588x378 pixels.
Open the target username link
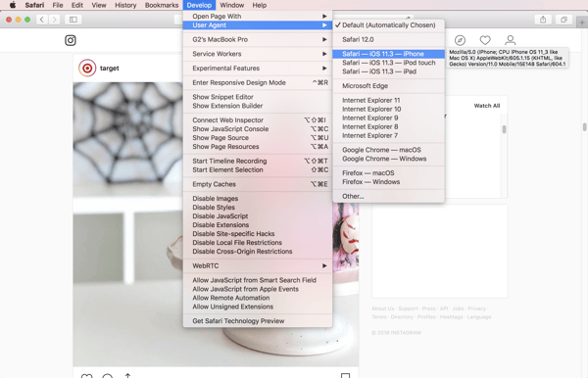click(110, 69)
